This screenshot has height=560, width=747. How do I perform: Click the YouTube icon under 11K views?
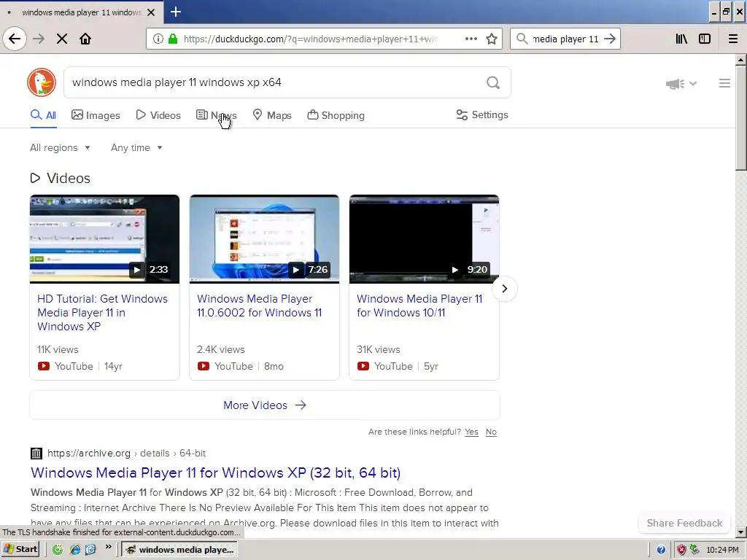tap(43, 366)
